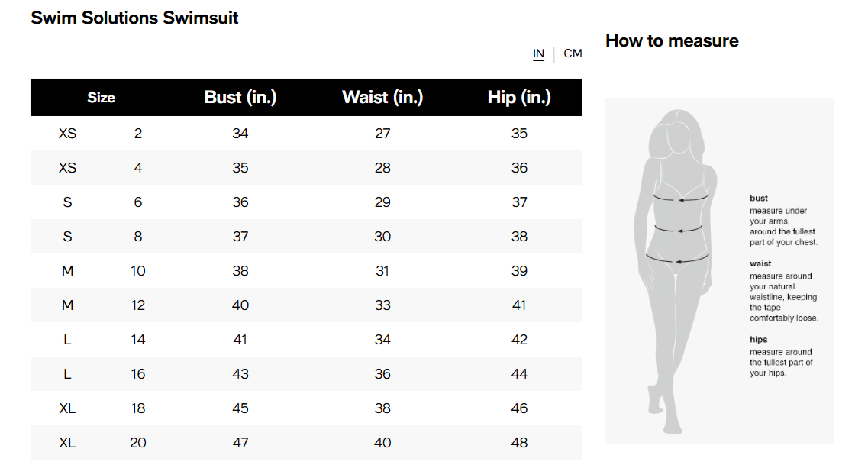
Task: Select the M size 10 row
Action: (x=306, y=271)
